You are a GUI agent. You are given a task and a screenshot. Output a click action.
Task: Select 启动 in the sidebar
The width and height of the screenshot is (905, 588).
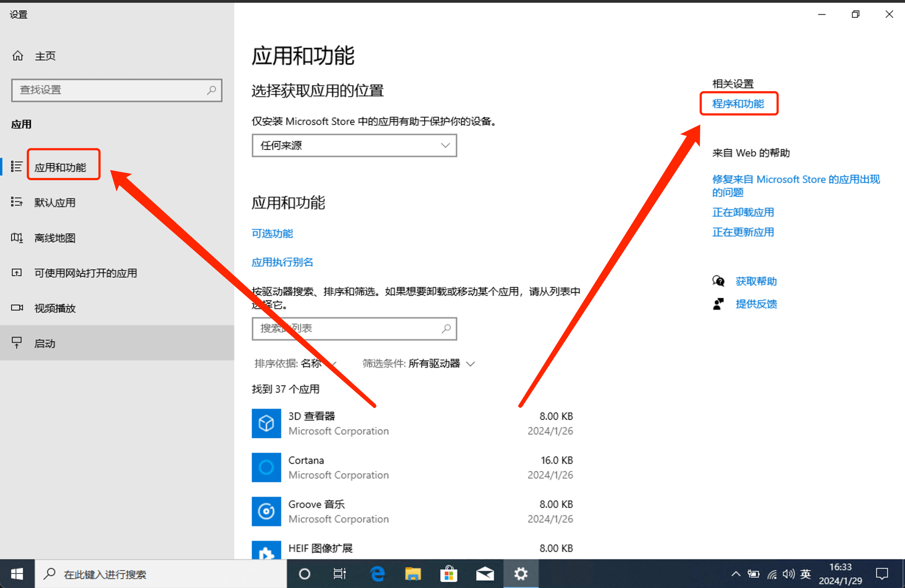click(44, 343)
